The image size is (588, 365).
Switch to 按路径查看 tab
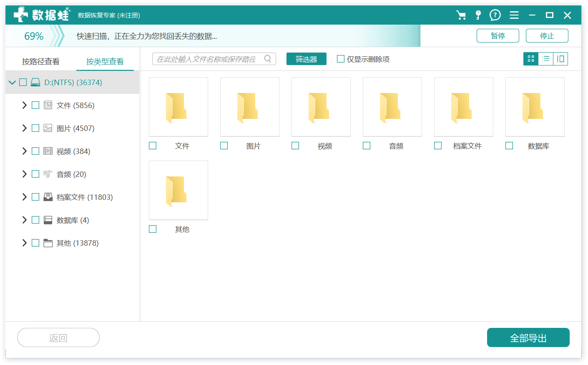41,62
